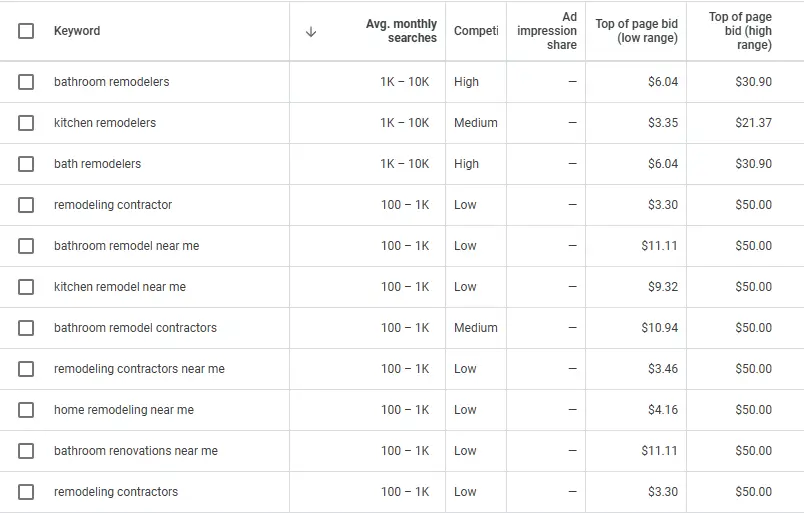The width and height of the screenshot is (804, 513).
Task: Click the sort descending arrow icon
Action: (x=311, y=32)
